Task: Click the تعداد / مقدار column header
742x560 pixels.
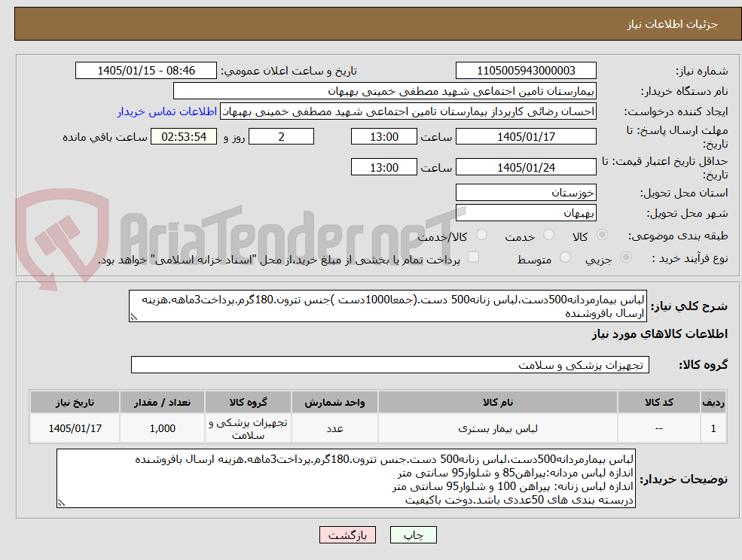Action: click(x=162, y=402)
